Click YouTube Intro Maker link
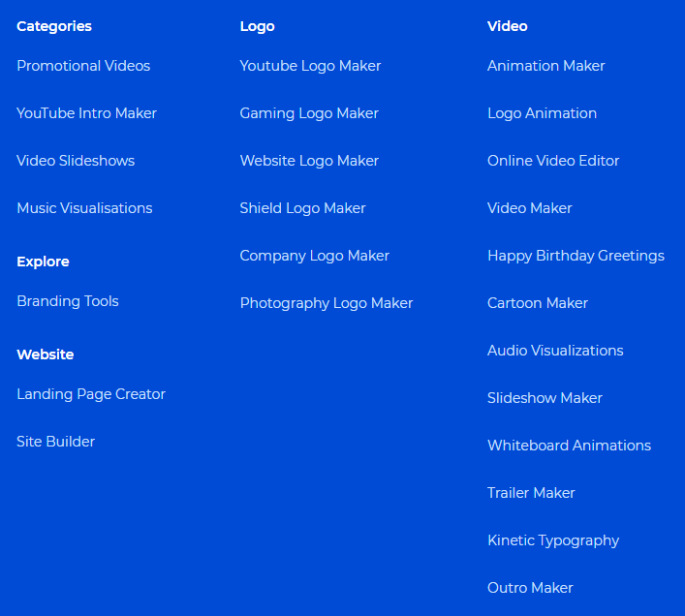 tap(86, 113)
